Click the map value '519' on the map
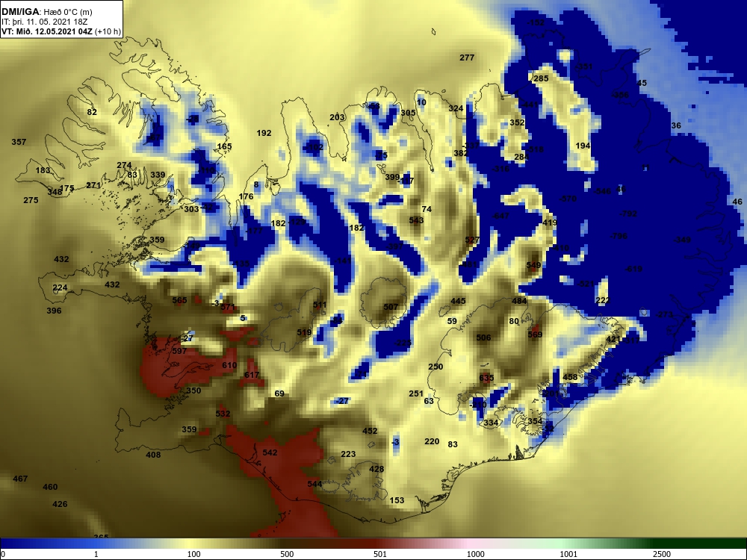The image size is (747, 560). coord(304,332)
